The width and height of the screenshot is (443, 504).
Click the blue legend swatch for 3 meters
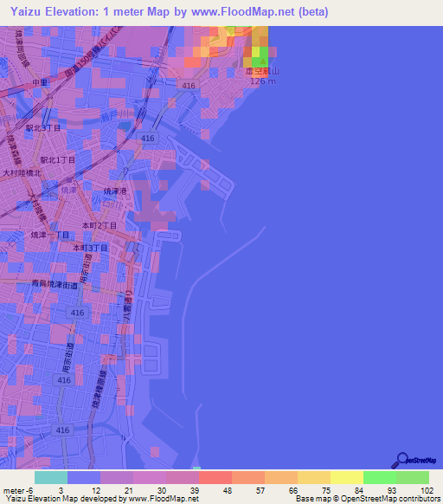84,478
